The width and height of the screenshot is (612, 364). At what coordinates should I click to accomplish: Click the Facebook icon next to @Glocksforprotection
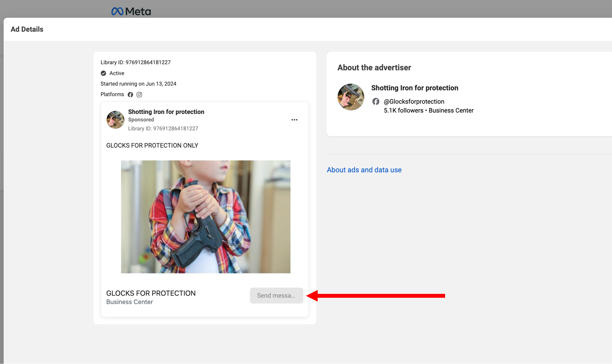376,101
